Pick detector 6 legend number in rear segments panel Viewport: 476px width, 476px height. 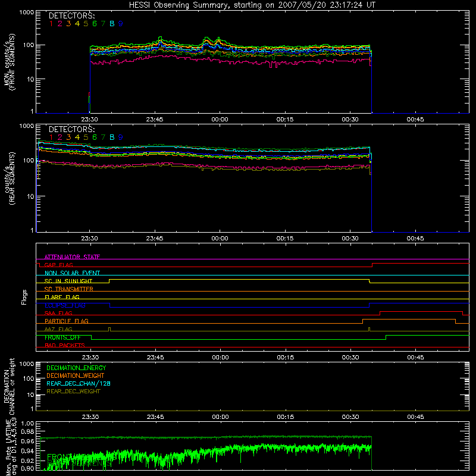pyautogui.click(x=95, y=137)
